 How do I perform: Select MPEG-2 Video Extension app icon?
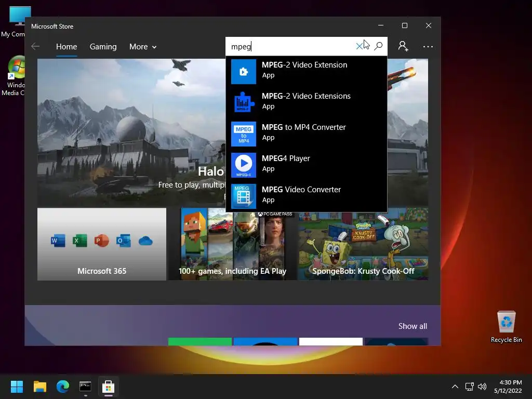pyautogui.click(x=244, y=72)
